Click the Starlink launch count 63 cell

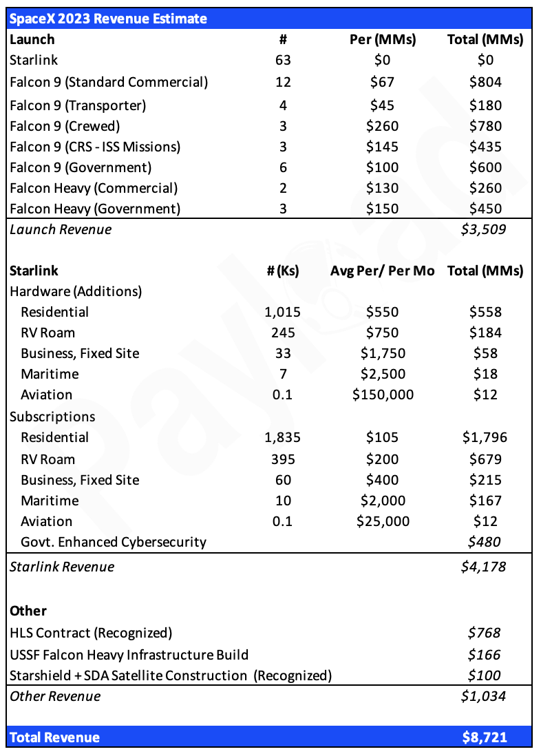click(x=283, y=61)
